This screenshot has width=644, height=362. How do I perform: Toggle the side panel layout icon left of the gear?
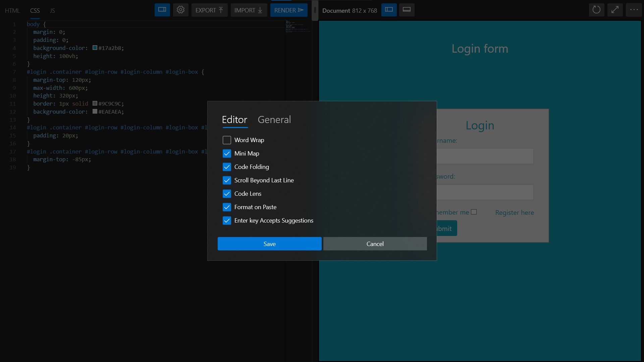(x=162, y=10)
